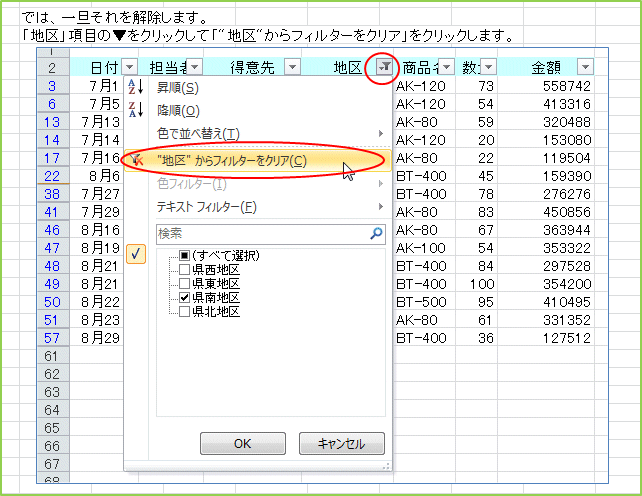The width and height of the screenshot is (642, 496).
Task: Open the 金額 column filter dropdown
Action: click(x=585, y=67)
